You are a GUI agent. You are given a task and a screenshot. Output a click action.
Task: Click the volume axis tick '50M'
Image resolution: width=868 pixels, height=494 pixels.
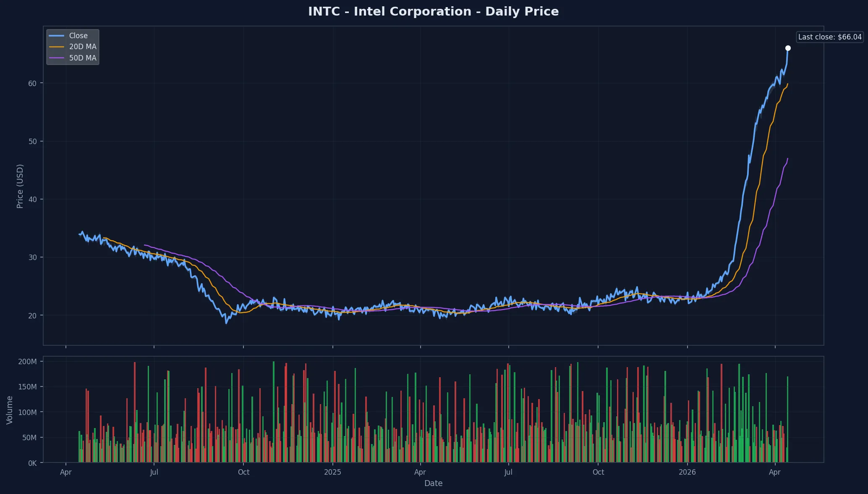(29, 437)
